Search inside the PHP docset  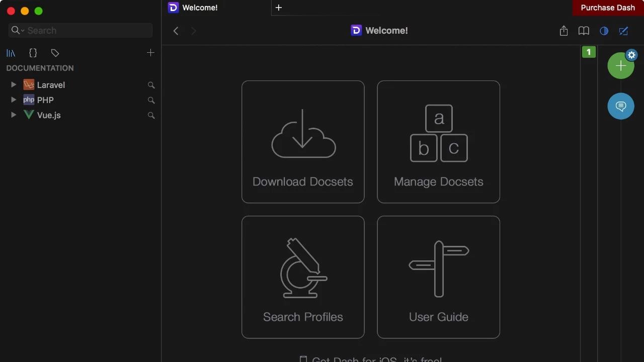151,101
